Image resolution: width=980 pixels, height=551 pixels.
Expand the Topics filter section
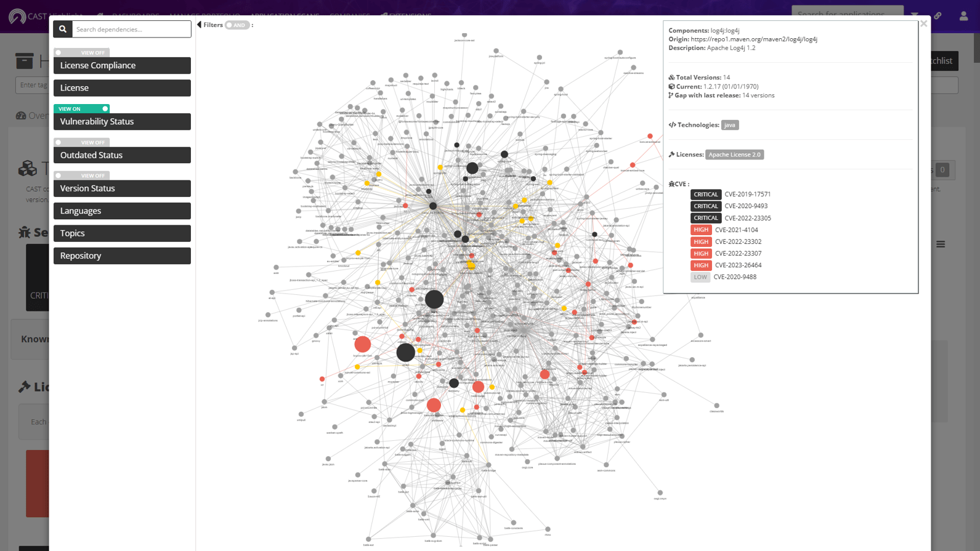[122, 233]
